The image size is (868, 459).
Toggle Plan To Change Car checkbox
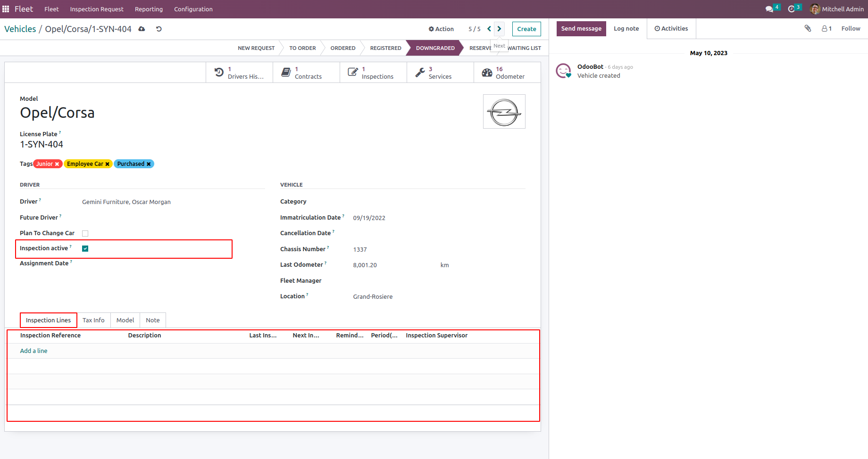coord(85,233)
